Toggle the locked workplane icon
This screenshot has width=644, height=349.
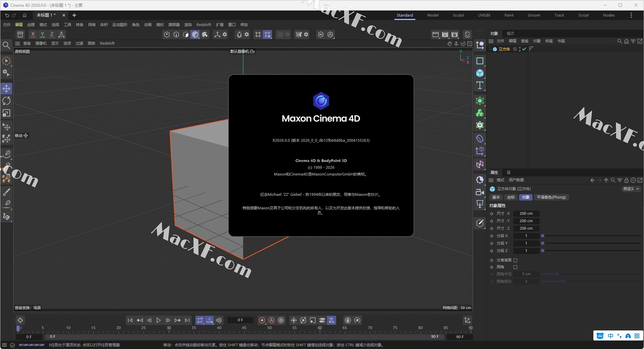267,34
